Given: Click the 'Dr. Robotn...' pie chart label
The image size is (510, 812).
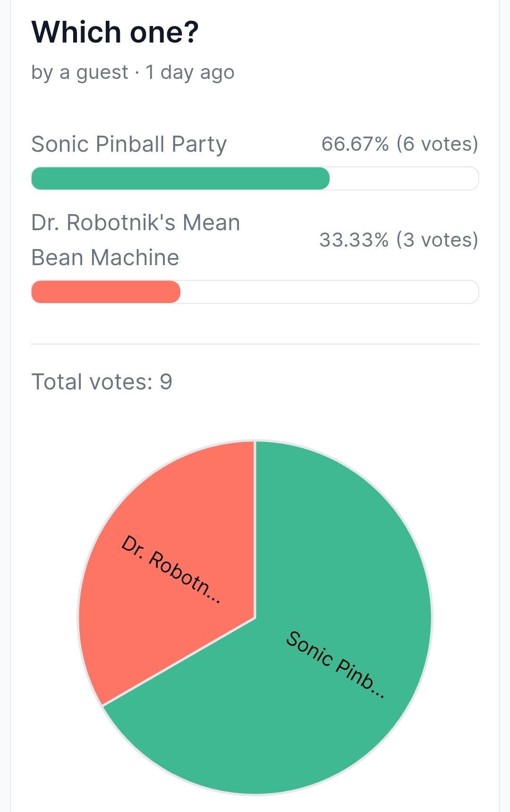Looking at the screenshot, I should point(171,570).
